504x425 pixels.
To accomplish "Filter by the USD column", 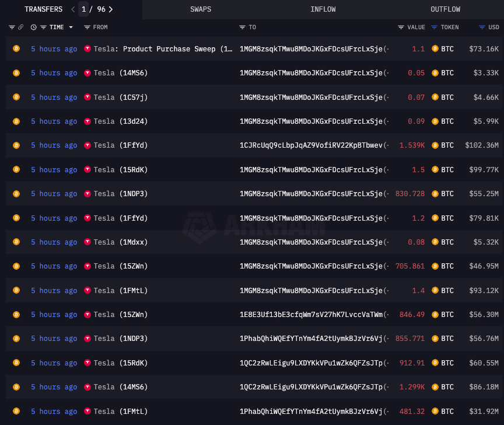I will [x=482, y=27].
